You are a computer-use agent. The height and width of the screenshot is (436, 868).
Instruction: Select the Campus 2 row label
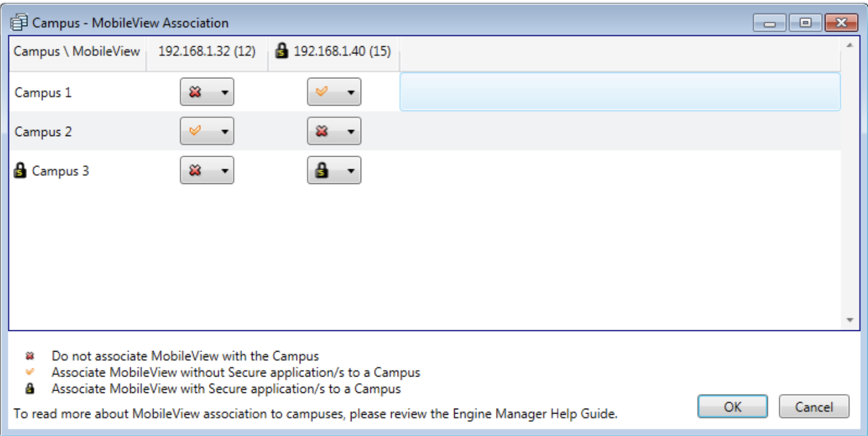[x=43, y=132]
